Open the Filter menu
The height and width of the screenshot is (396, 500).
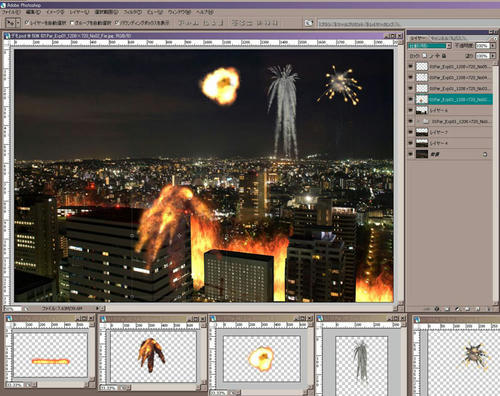coord(133,12)
